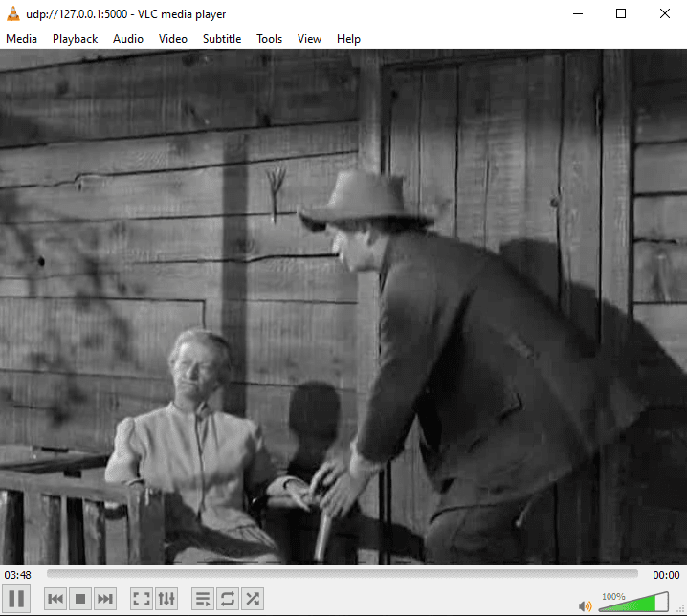Pause playback with the pause button
Viewport: 687px width, 616px height.
point(16,599)
